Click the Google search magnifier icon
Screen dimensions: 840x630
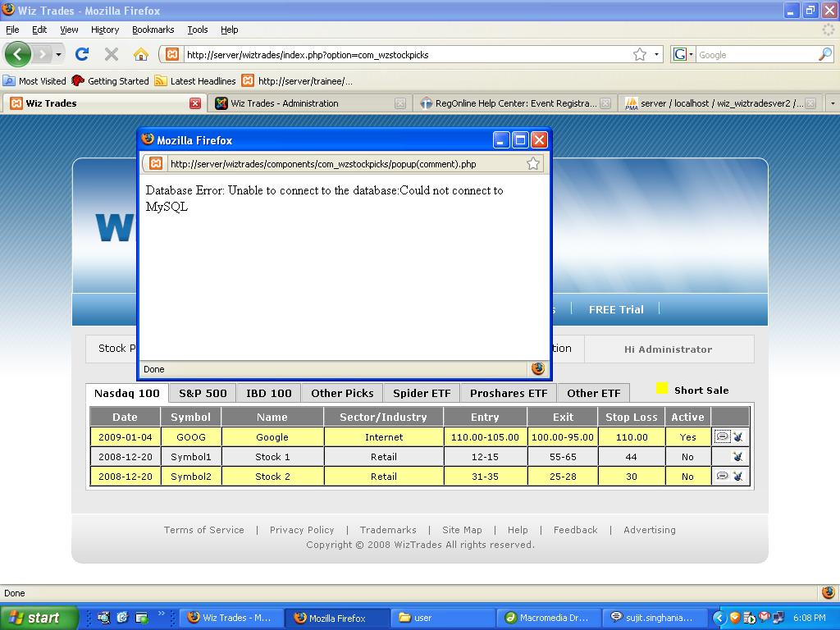tap(824, 54)
